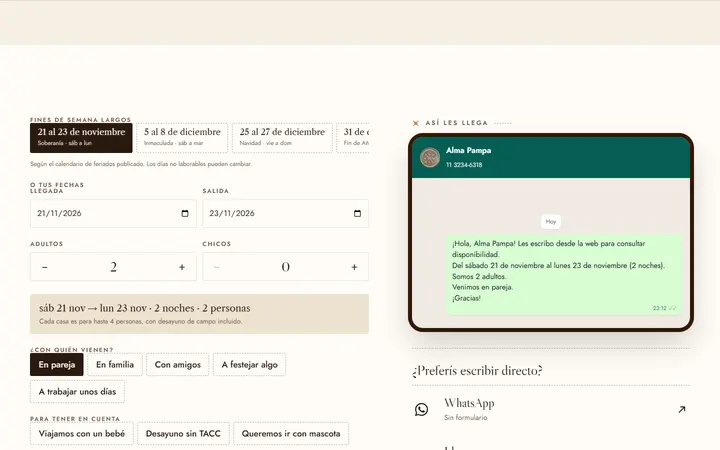This screenshot has height=450, width=720.
Task: Click the Hoy date label in chat
Action: (x=551, y=222)
